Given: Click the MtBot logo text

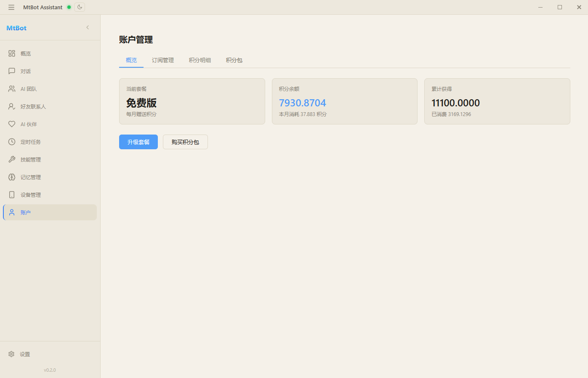Looking at the screenshot, I should coord(16,28).
